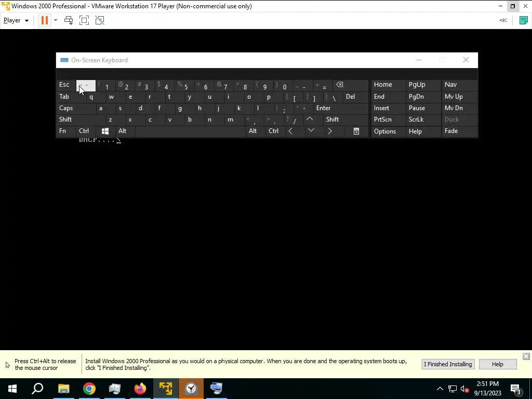Toggle the left Alt key

[125, 131]
